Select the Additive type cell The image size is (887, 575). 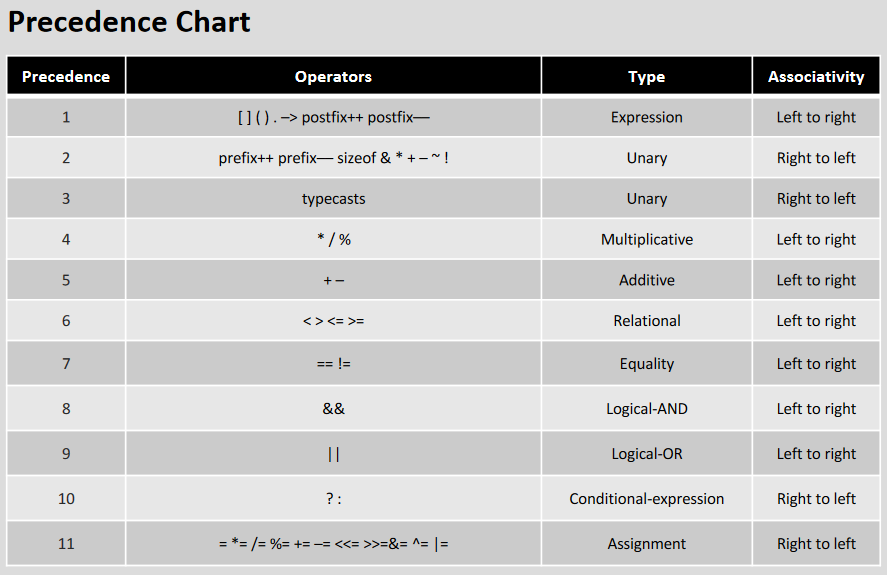tap(647, 280)
